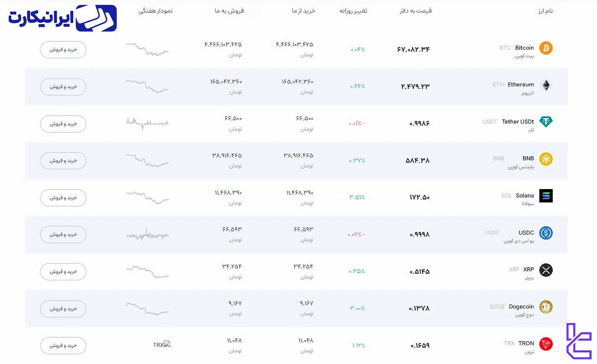This screenshot has height=364, width=597.
Task: Open the Bitcoin weekly chart thumbnail
Action: pyautogui.click(x=147, y=49)
